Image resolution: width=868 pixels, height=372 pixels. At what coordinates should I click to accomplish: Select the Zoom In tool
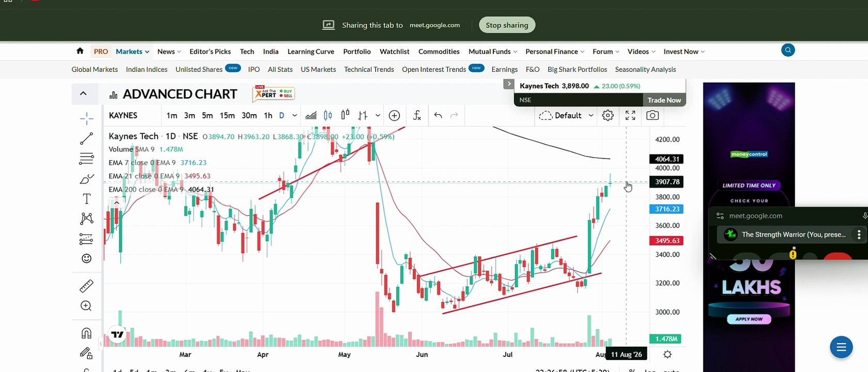click(x=87, y=306)
